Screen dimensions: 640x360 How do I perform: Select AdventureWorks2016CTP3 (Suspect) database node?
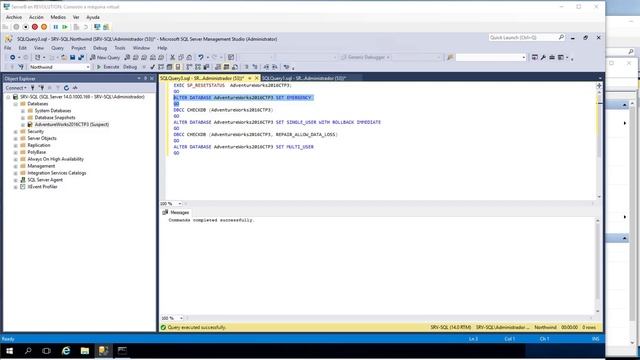coord(71,124)
